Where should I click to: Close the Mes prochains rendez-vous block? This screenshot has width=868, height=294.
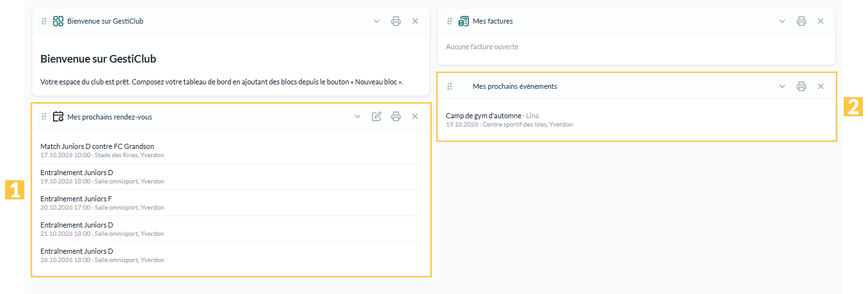point(415,116)
